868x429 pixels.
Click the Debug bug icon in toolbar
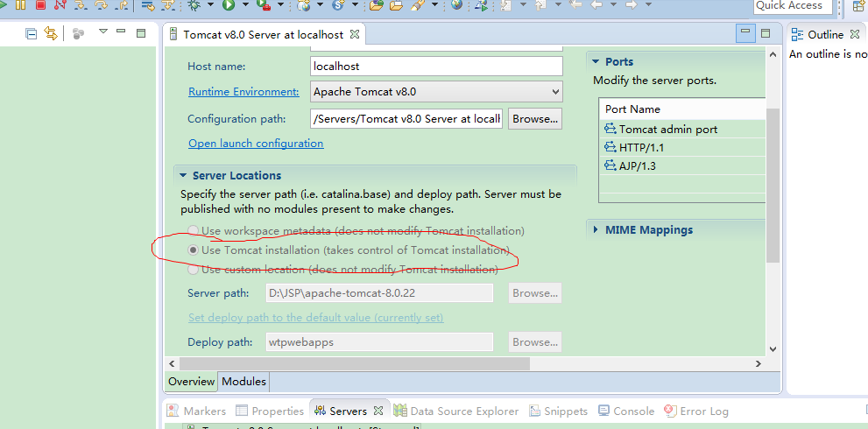tap(194, 5)
